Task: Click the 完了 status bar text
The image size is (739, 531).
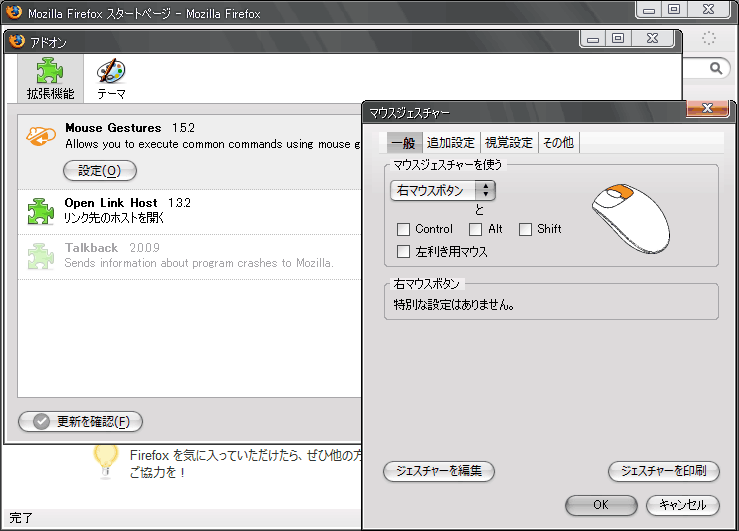Action: click(21, 518)
